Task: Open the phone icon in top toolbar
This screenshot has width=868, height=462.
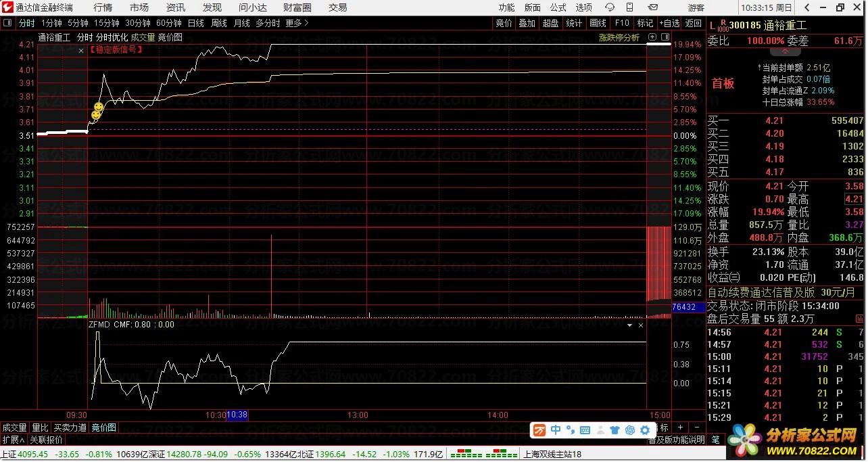Action: tap(631, 7)
